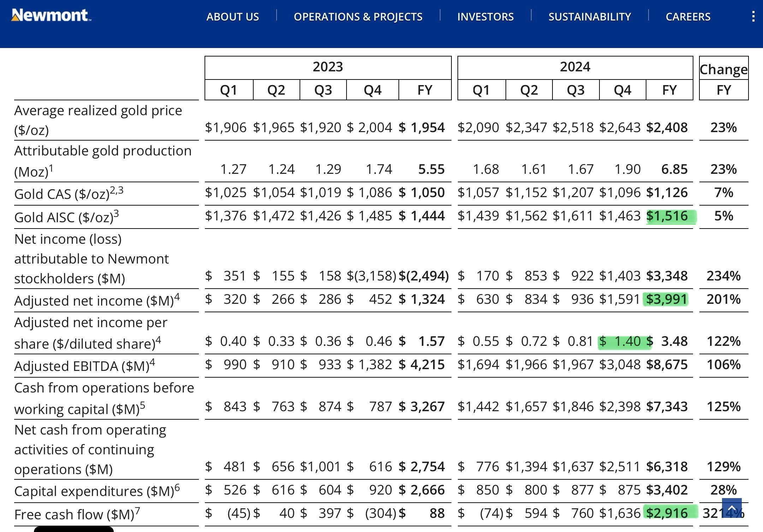Select 2023 Q4 gold production 1.74
Image resolution: width=763 pixels, height=532 pixels.
click(x=379, y=170)
